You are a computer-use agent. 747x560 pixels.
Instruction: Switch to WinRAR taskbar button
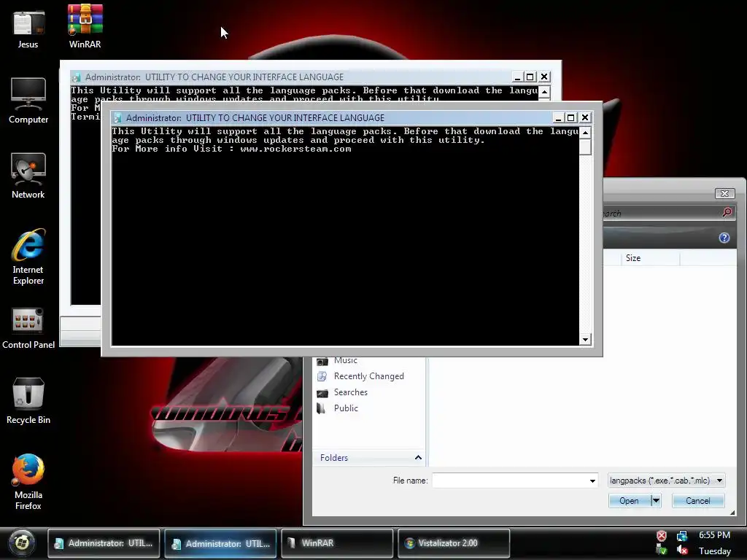pos(337,542)
